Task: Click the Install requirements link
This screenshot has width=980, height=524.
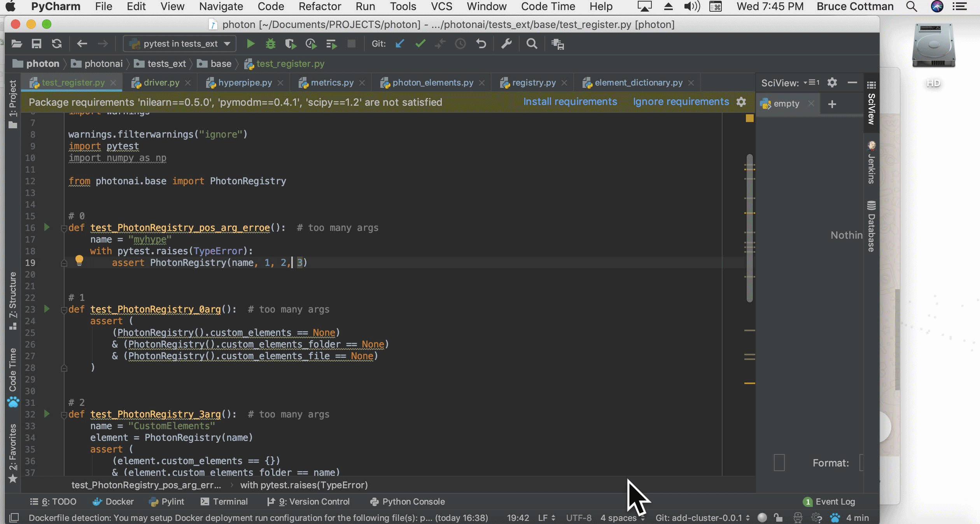Action: click(x=570, y=102)
